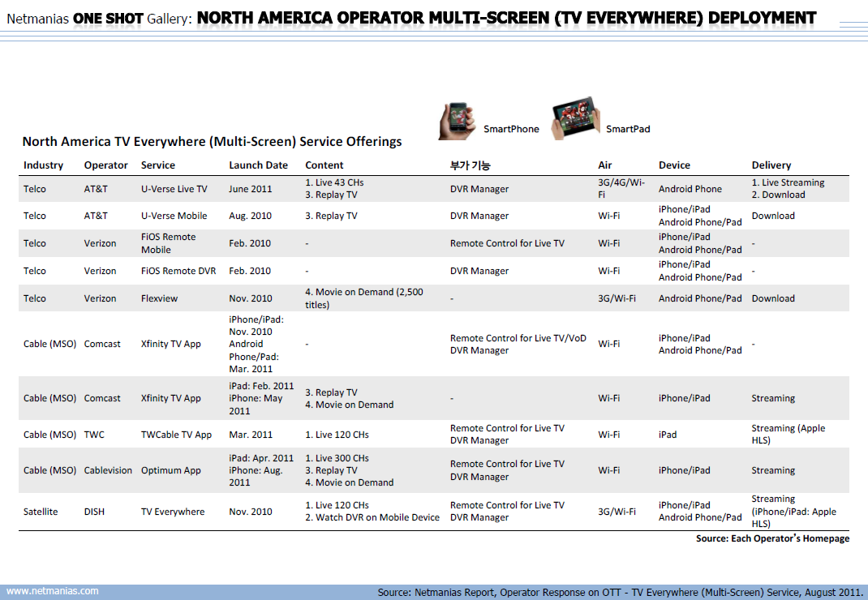The image size is (868, 600).
Task: Open the www.netmanias.com footer link
Action: pyautogui.click(x=53, y=591)
